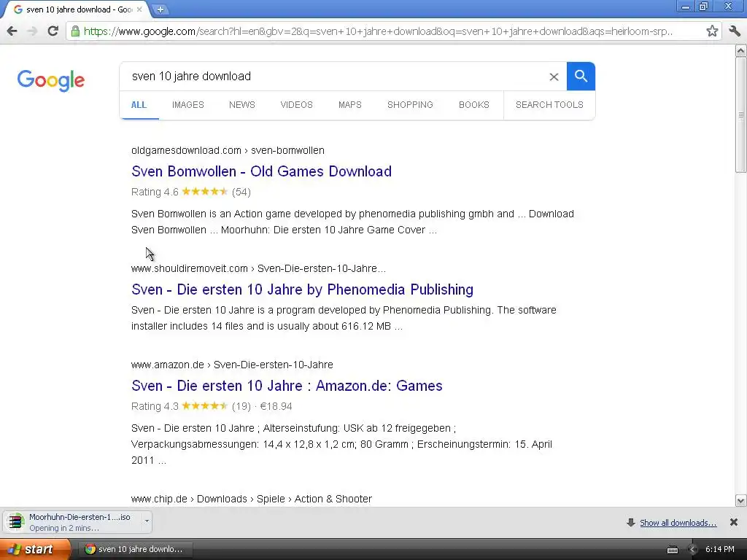This screenshot has width=747, height=560.
Task: Switch to the BOOKS results tab
Action: (x=473, y=105)
